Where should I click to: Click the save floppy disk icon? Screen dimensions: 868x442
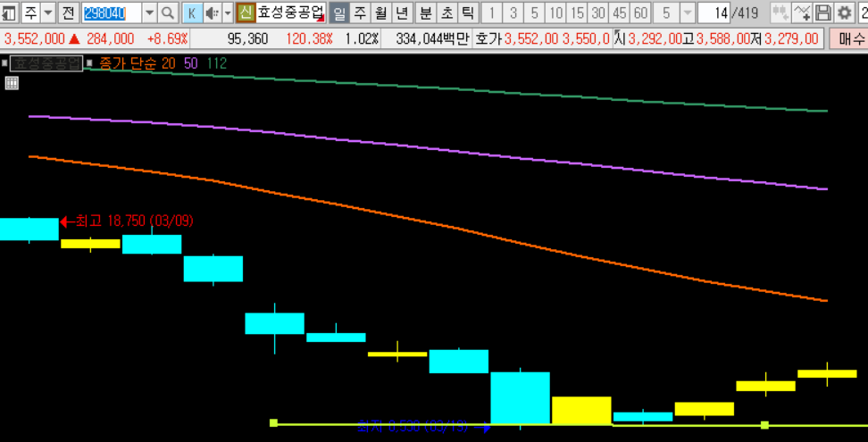pyautogui.click(x=823, y=13)
